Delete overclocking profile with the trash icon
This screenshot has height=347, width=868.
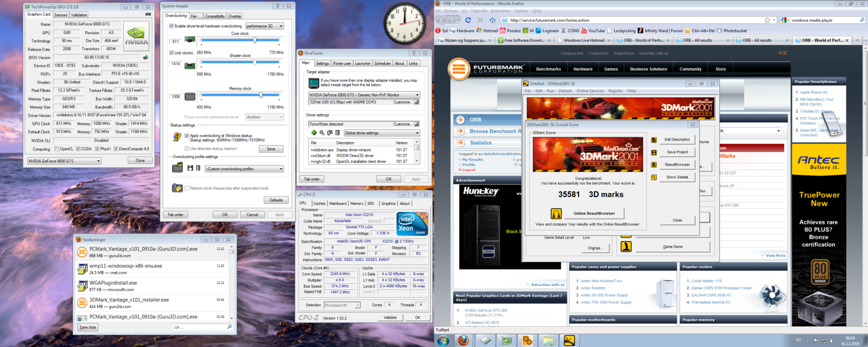click(x=198, y=168)
